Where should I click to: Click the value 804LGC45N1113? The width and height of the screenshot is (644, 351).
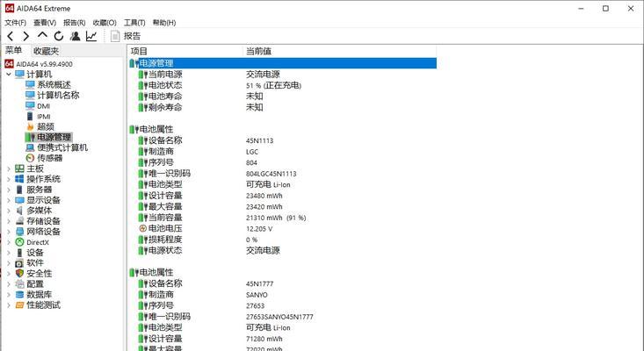tap(271, 174)
